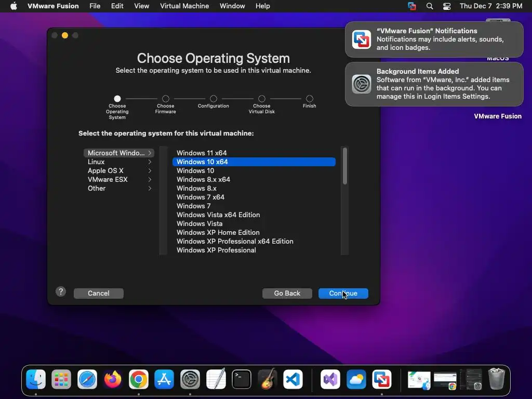
Task: Open first minimized window thumbnail in dock
Action: (419, 380)
